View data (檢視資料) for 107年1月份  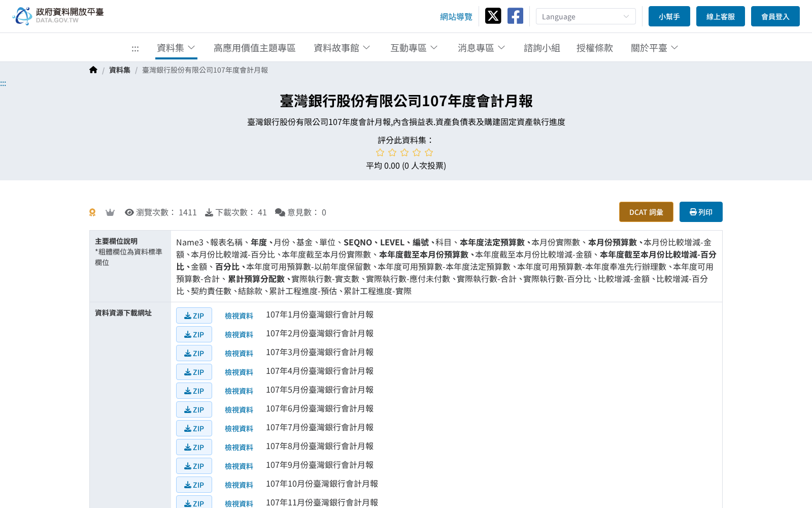pos(239,315)
